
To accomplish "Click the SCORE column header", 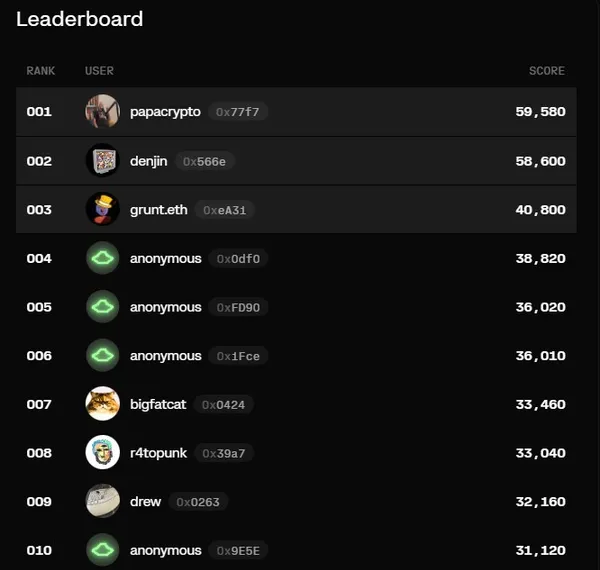I will [547, 71].
